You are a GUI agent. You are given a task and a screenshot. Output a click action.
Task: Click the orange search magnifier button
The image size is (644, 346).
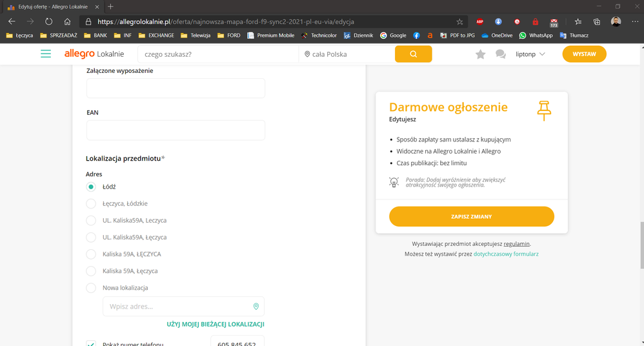[x=413, y=54]
